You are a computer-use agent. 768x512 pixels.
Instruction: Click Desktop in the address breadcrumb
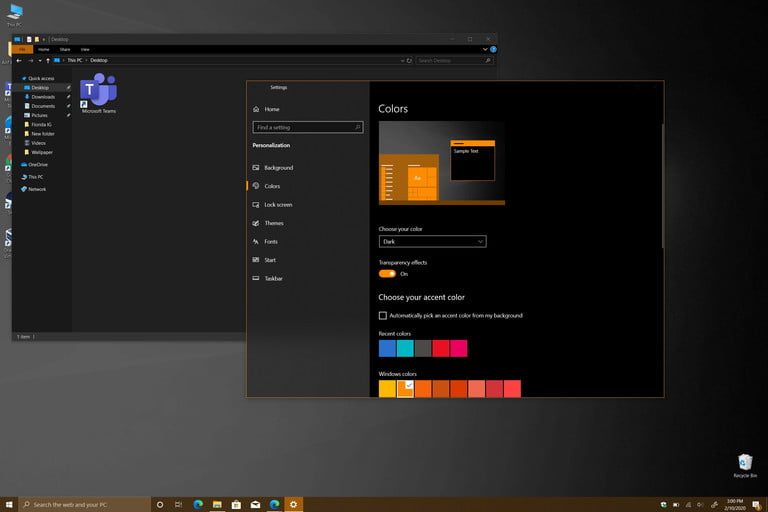(98, 60)
